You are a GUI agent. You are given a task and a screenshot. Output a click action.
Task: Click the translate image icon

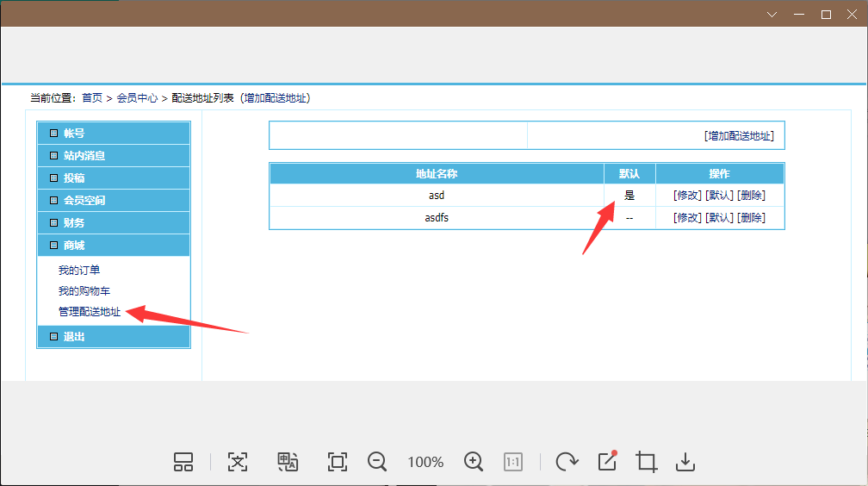pos(288,462)
